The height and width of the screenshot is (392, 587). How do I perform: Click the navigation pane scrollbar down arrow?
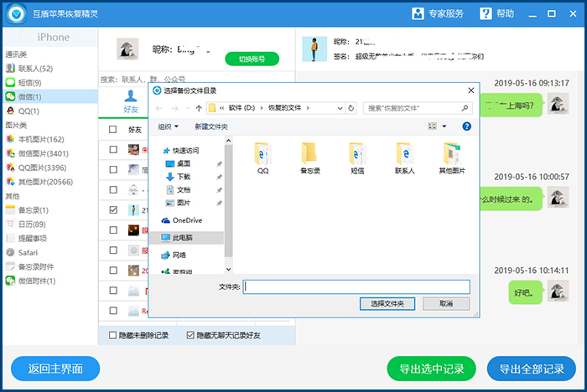228,270
